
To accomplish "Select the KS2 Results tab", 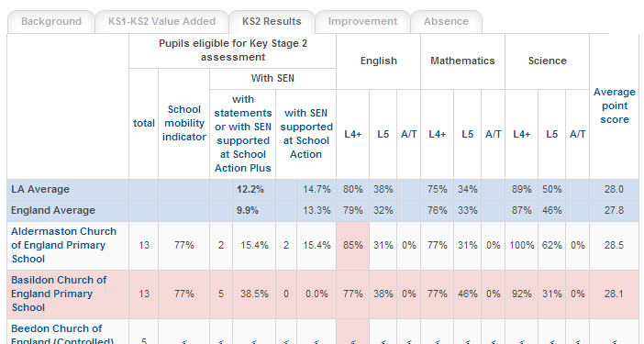I will (272, 21).
